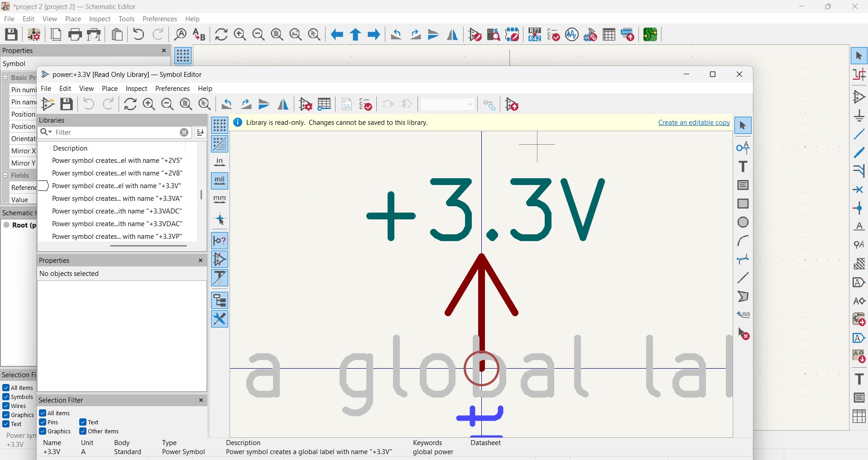Open filter search options dropdown in Libraries
Screen dimensions: 868x460
point(46,132)
